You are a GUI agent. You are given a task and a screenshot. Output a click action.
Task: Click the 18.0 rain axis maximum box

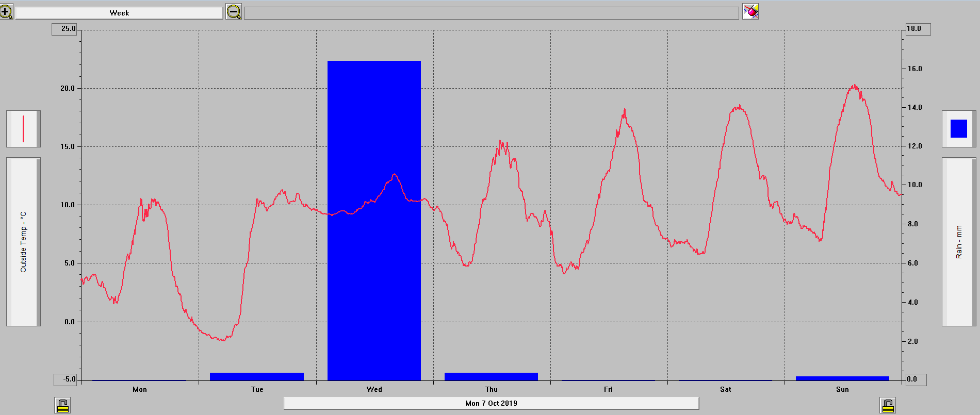(x=918, y=29)
